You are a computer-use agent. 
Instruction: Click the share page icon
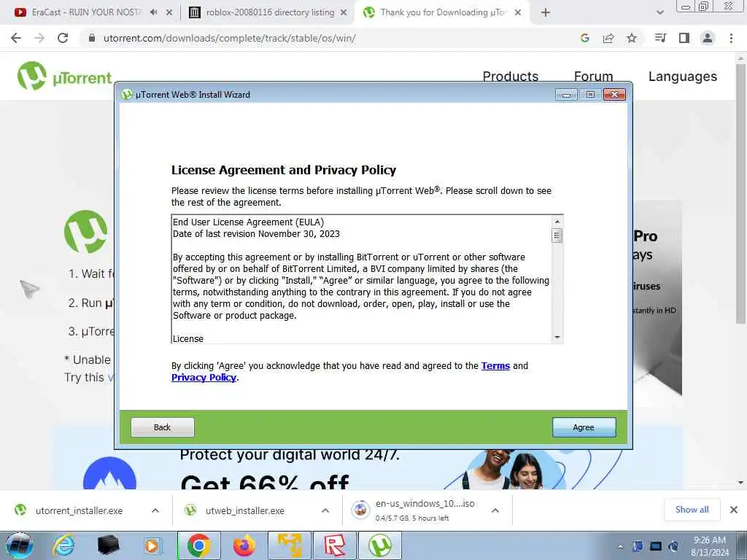click(608, 38)
